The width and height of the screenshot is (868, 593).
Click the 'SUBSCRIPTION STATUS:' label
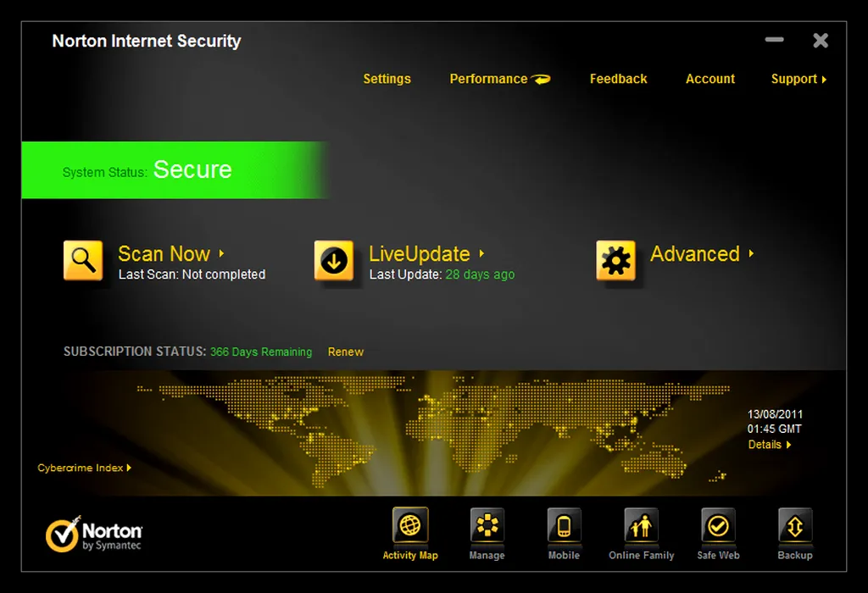pyautogui.click(x=135, y=352)
